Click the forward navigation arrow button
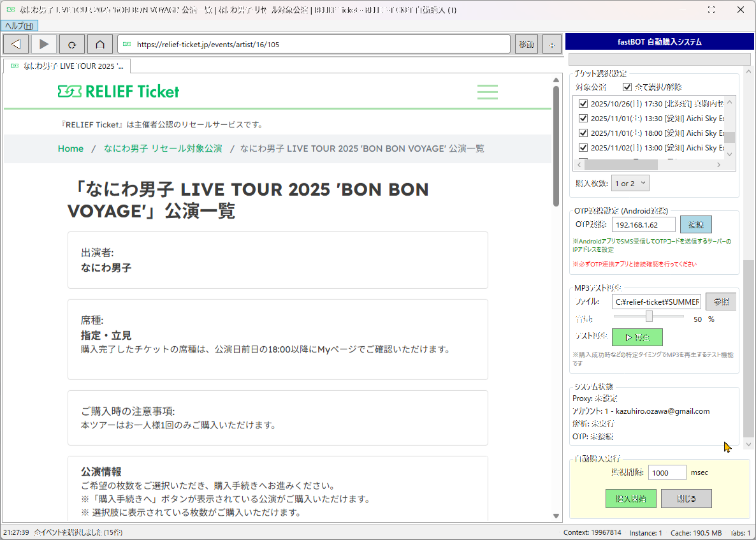Screen dimensions: 756x540 [44, 44]
